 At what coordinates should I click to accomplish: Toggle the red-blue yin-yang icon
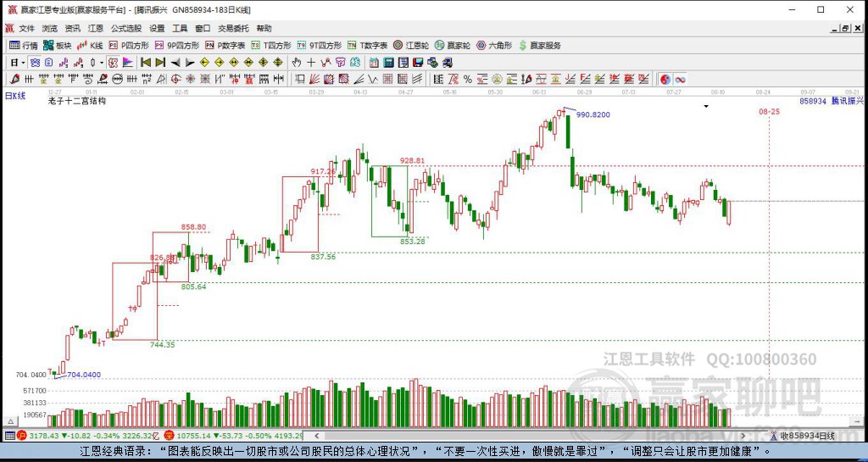[x=665, y=80]
